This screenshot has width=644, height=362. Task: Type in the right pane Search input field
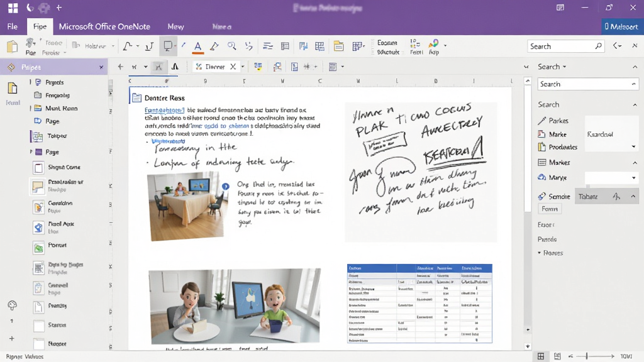tap(588, 84)
